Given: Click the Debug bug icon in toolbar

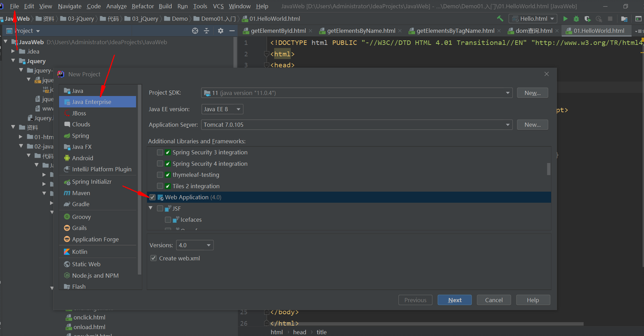Looking at the screenshot, I should click(x=576, y=18).
